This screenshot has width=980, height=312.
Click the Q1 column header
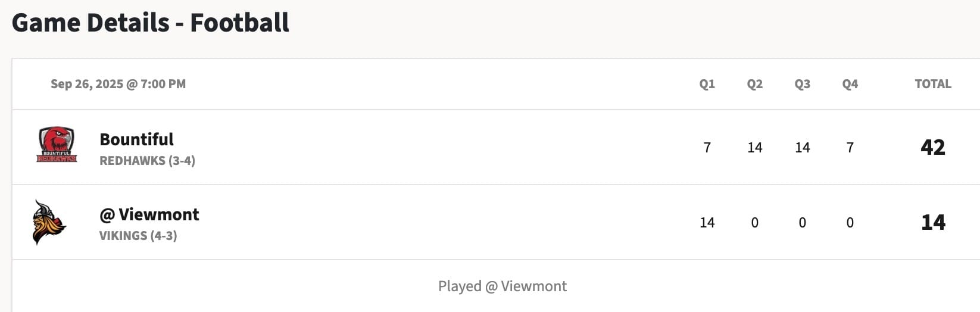[707, 84]
